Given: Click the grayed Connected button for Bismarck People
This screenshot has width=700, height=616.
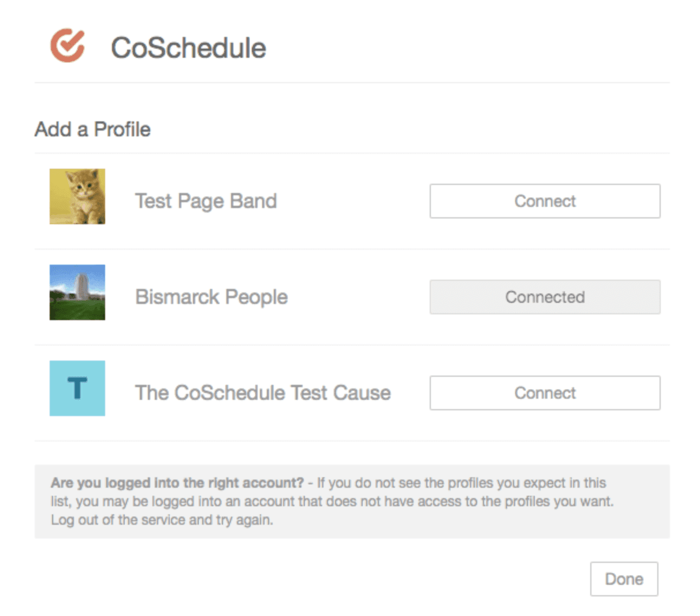Looking at the screenshot, I should pyautogui.click(x=545, y=297).
